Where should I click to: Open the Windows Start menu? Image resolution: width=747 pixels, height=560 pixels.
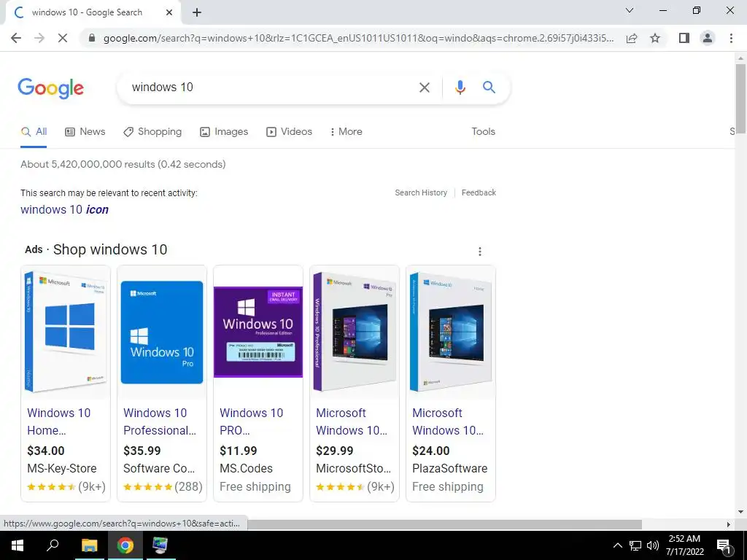pyautogui.click(x=18, y=545)
